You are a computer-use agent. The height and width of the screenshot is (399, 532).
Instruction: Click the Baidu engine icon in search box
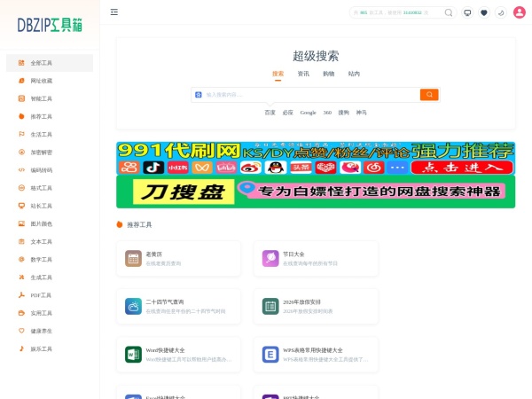(x=199, y=95)
